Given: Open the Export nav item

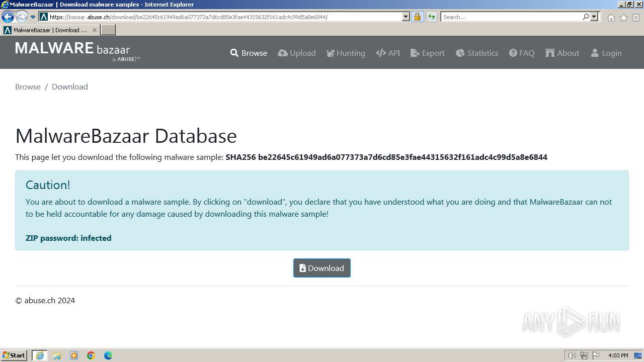Looking at the screenshot, I should coord(428,53).
